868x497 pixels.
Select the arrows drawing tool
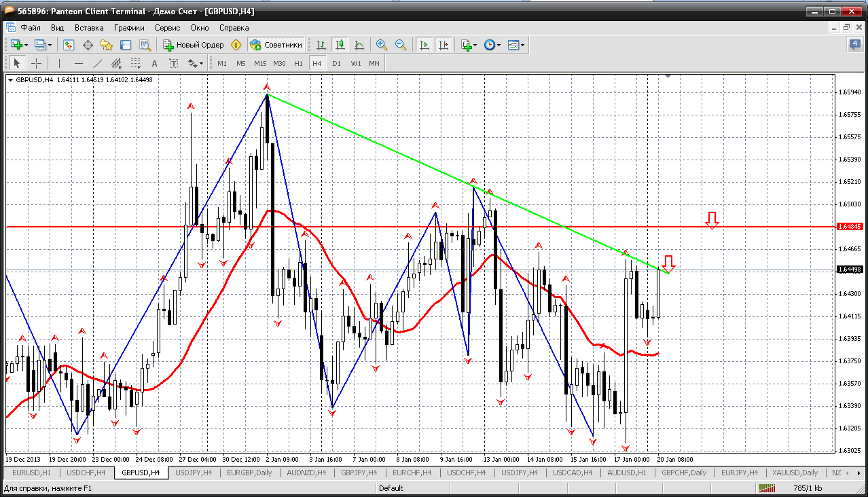coord(192,63)
